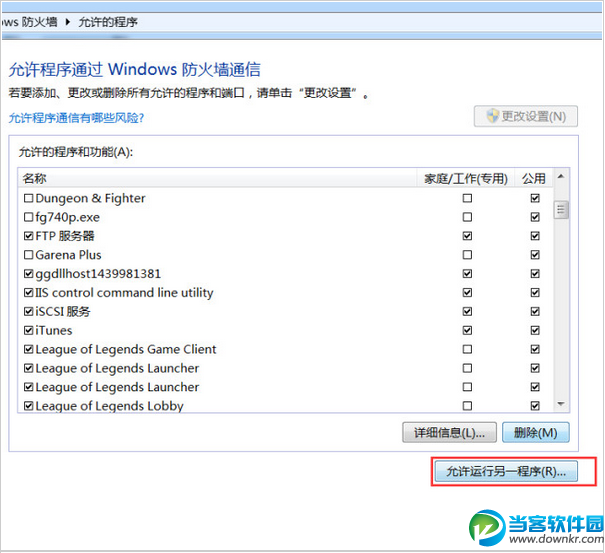Enable the fg740p.exe name checkbox
This screenshot has height=553, width=605.
tap(29, 217)
